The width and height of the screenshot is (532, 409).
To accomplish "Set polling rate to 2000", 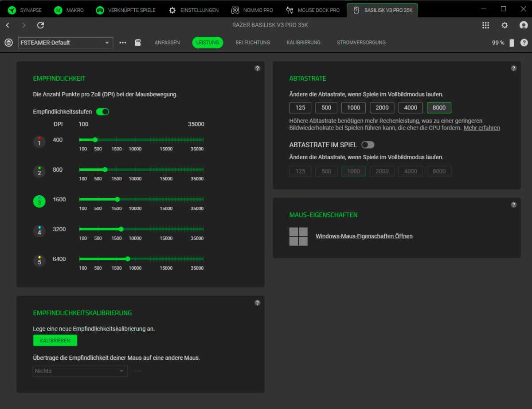I will point(382,107).
